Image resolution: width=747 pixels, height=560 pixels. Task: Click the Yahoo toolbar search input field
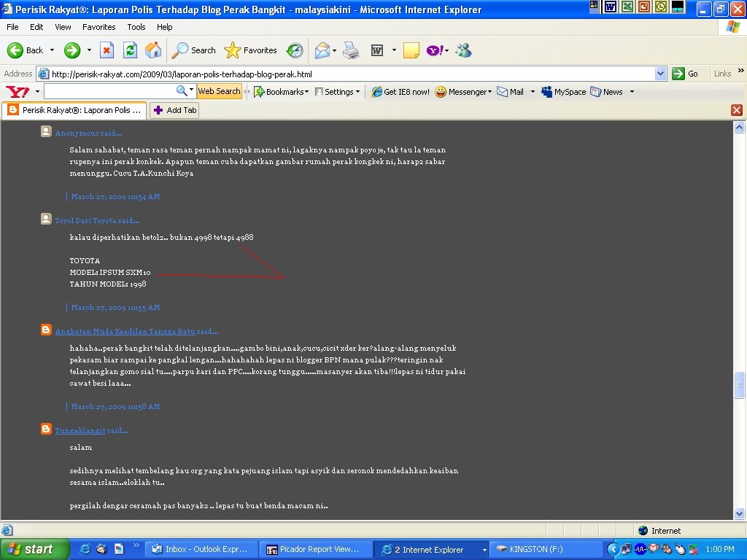point(110,91)
